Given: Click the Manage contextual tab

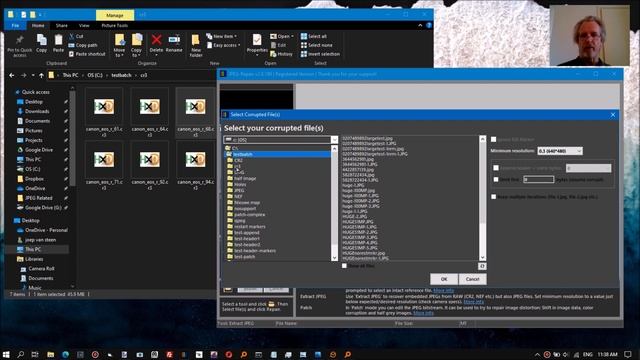Looking at the screenshot, I should click(x=115, y=15).
